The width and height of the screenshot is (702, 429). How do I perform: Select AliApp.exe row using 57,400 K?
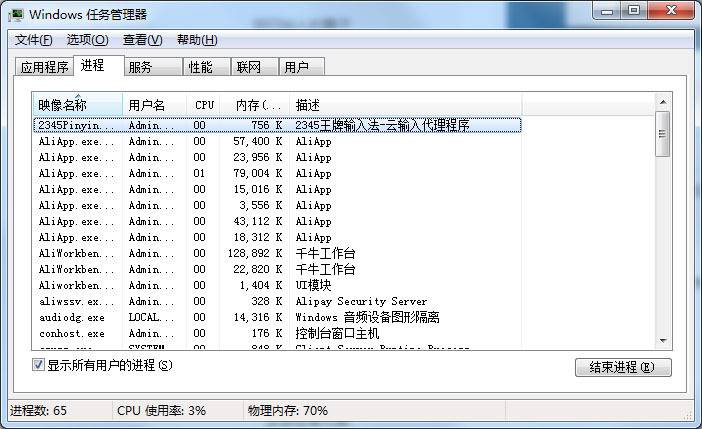[278, 142]
